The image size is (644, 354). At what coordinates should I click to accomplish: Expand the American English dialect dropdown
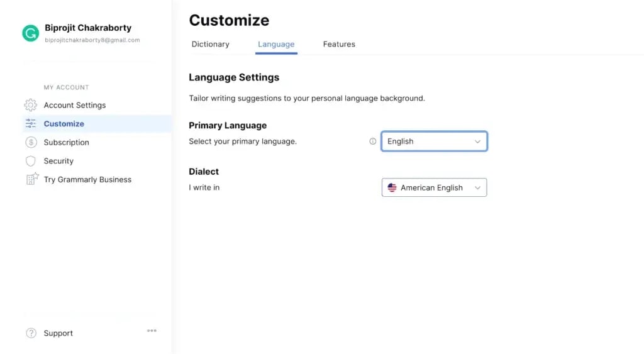coord(434,187)
